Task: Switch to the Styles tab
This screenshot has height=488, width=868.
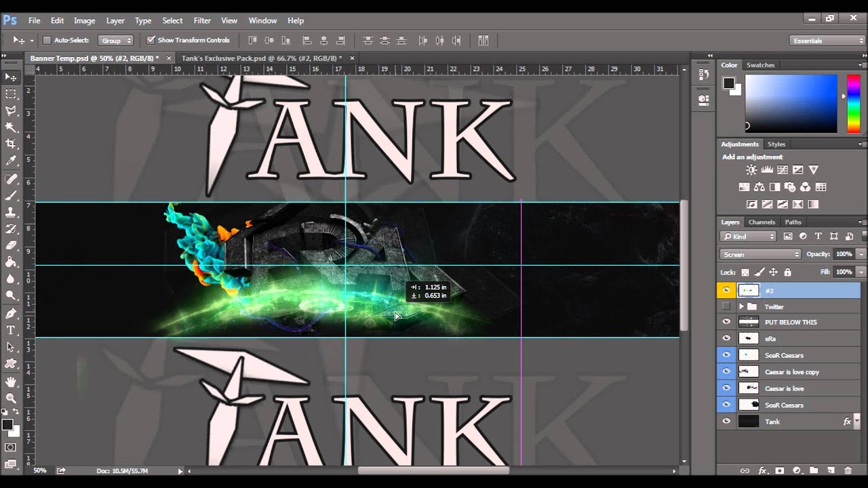Action: (x=776, y=144)
